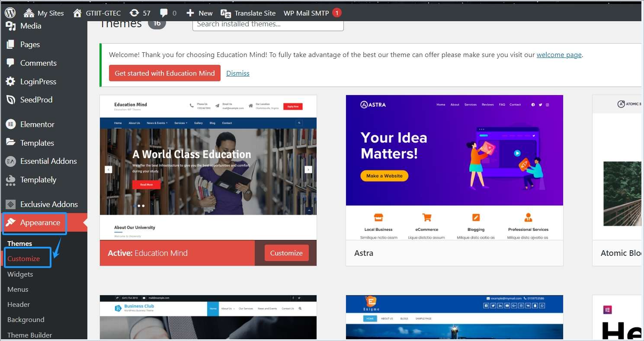644x341 pixels.
Task: Open Customize in the Appearance submenu
Action: [x=23, y=258]
